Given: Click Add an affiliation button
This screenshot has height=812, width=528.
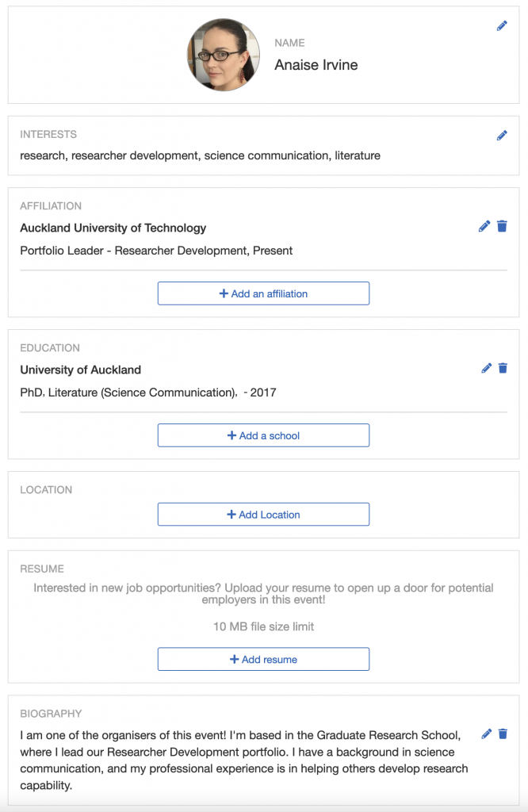Looking at the screenshot, I should [263, 293].
